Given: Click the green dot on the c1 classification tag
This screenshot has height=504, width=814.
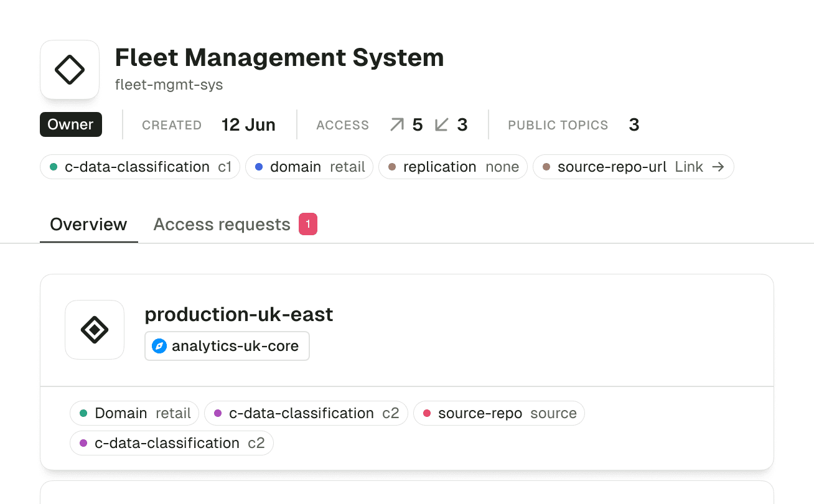Looking at the screenshot, I should (x=54, y=167).
